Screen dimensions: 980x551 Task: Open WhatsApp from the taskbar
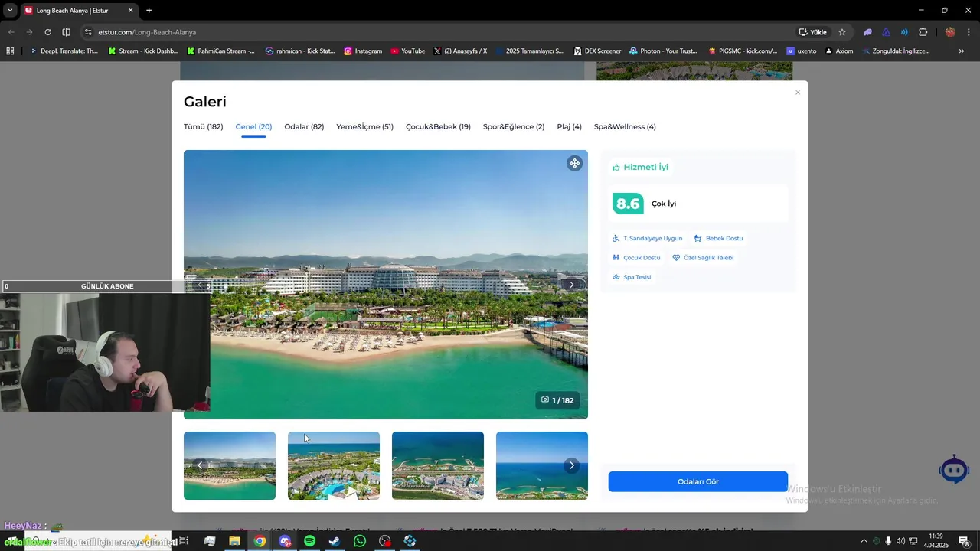(360, 541)
